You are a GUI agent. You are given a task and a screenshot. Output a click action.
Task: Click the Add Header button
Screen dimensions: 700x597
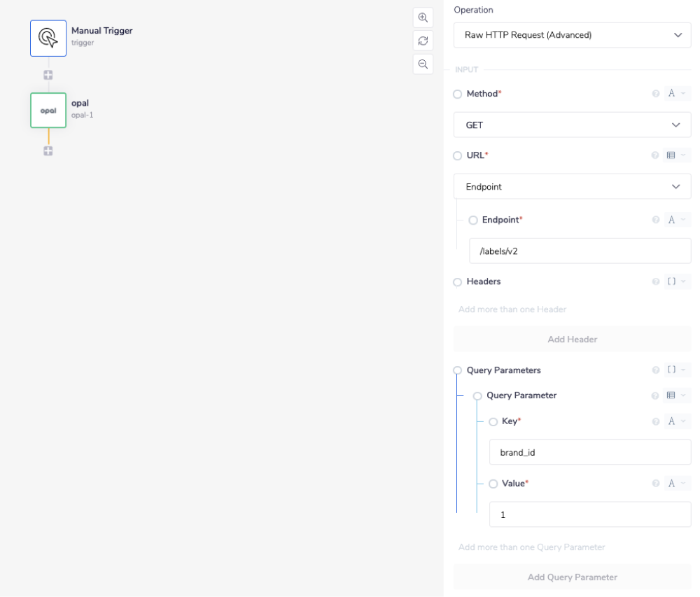(x=572, y=339)
